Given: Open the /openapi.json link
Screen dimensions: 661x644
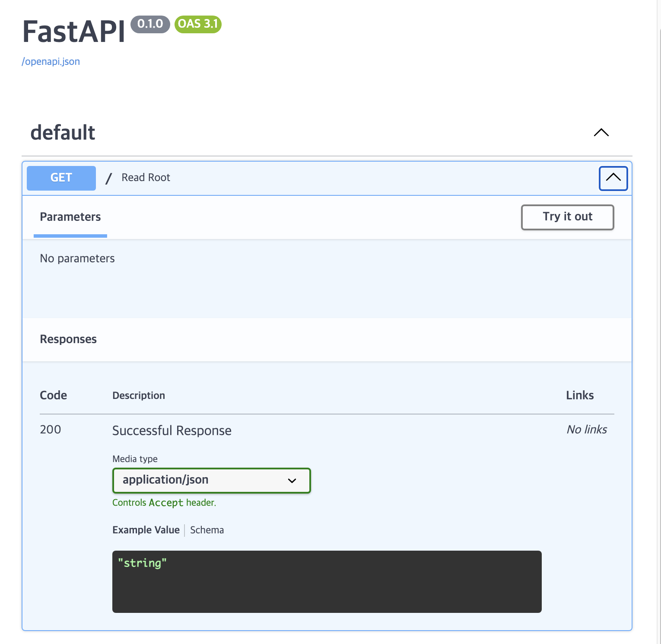Looking at the screenshot, I should tap(51, 61).
